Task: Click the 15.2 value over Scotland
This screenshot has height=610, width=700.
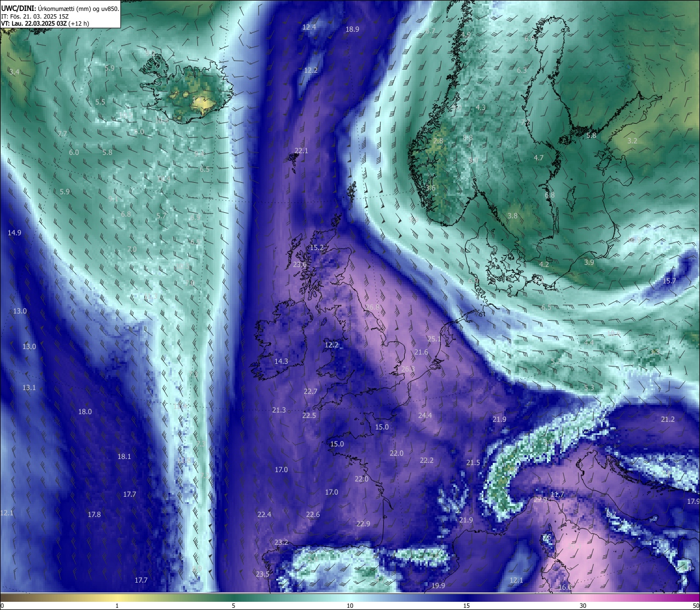Action: 317,248
